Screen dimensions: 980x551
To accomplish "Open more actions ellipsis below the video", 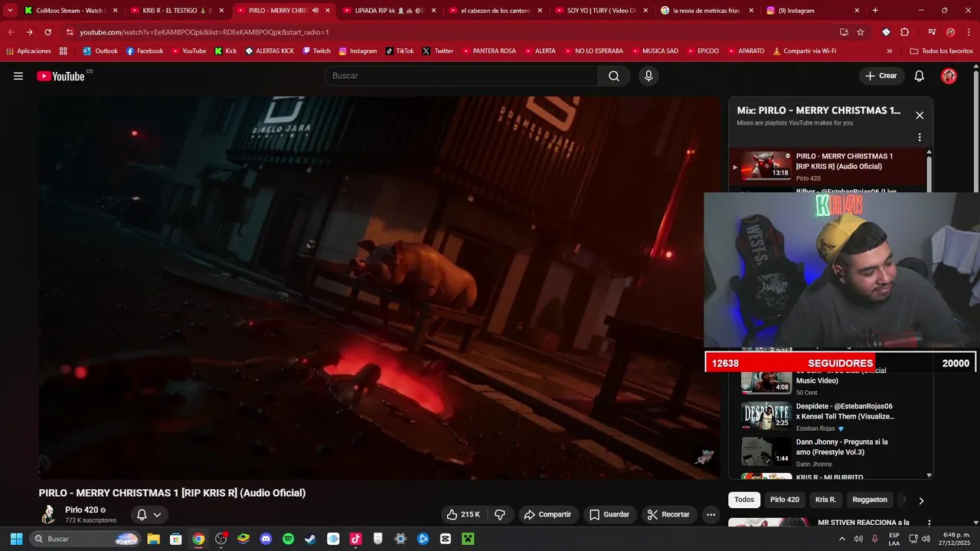I will click(x=710, y=514).
